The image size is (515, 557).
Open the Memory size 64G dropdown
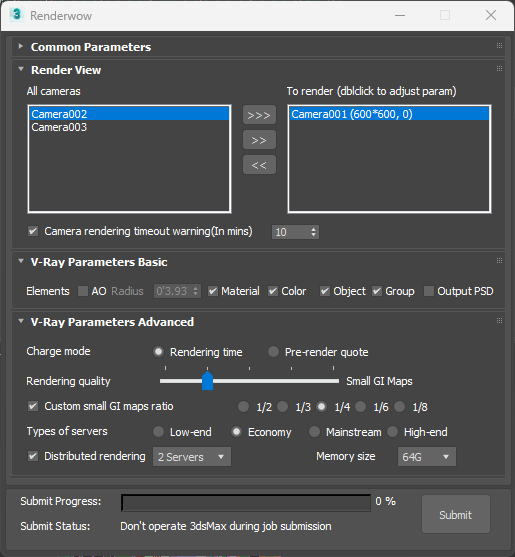coord(427,456)
